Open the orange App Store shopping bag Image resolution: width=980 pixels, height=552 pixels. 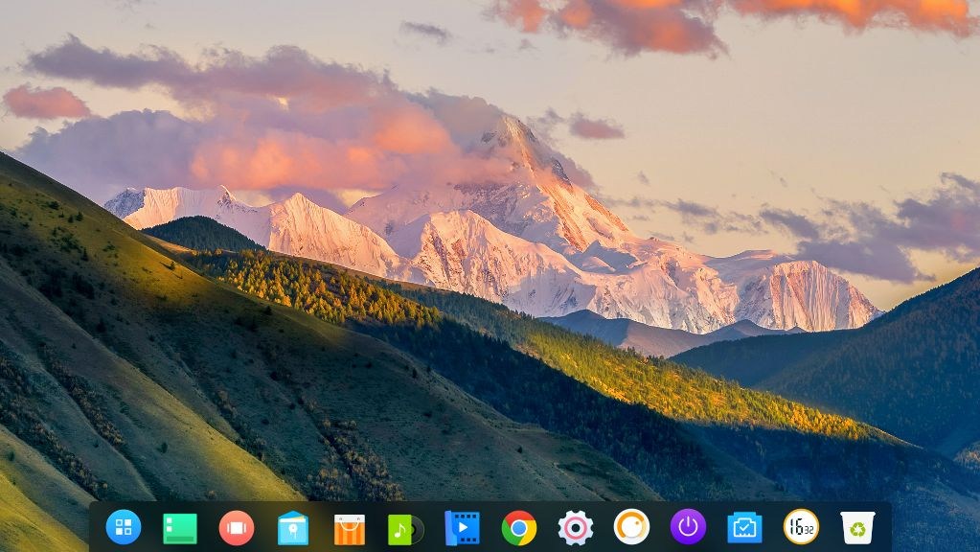[x=350, y=529]
